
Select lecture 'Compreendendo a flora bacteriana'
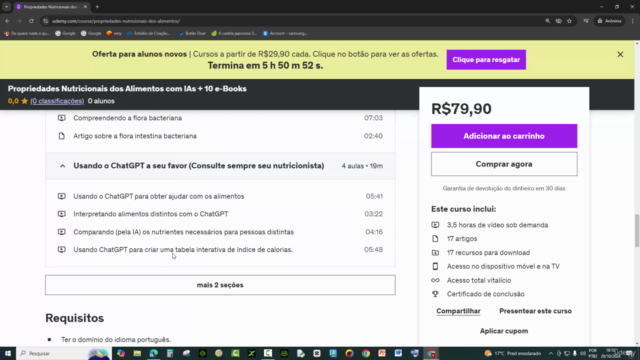coord(128,118)
